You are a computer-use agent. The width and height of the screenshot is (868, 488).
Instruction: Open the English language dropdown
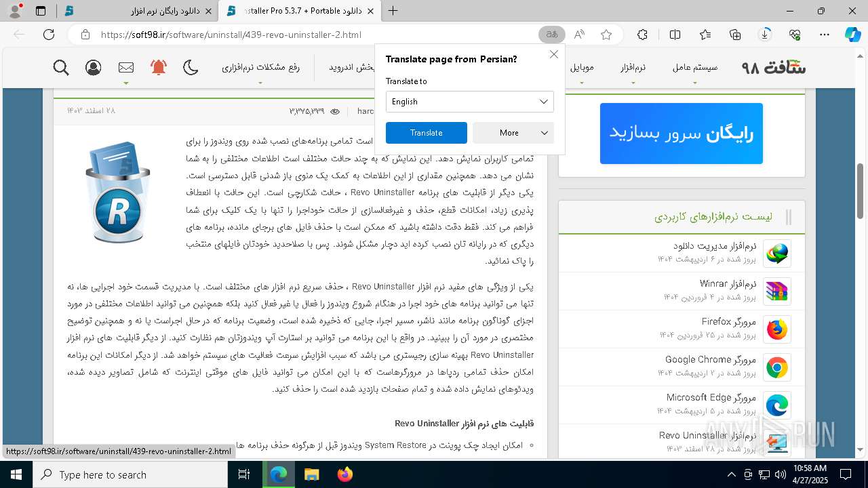470,102
